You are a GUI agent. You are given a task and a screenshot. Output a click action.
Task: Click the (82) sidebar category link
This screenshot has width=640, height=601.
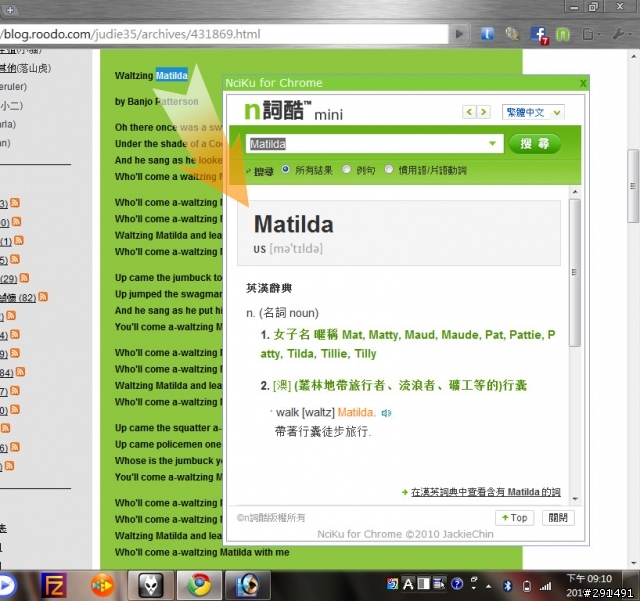click(x=18, y=298)
